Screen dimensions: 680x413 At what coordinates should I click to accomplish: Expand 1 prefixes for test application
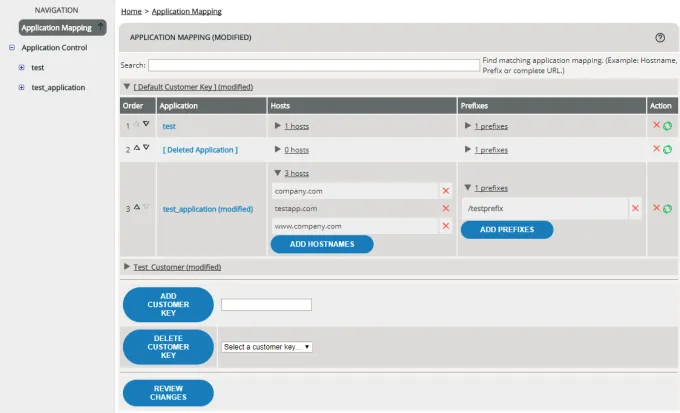(x=468, y=126)
